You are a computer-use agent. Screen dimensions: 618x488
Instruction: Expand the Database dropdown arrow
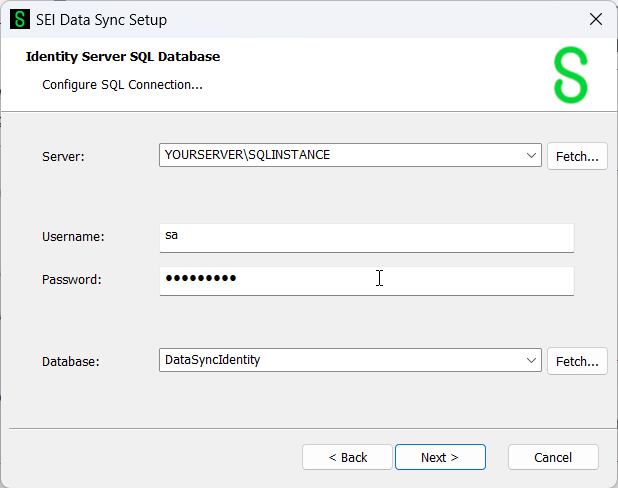(x=531, y=361)
